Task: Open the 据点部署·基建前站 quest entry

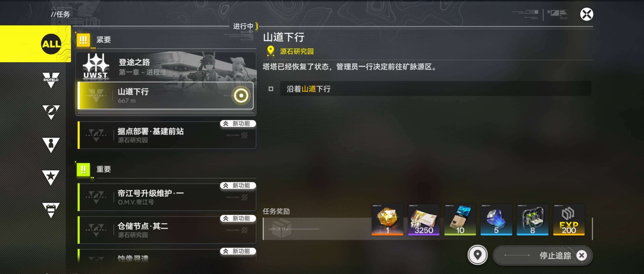Action: pos(167,135)
